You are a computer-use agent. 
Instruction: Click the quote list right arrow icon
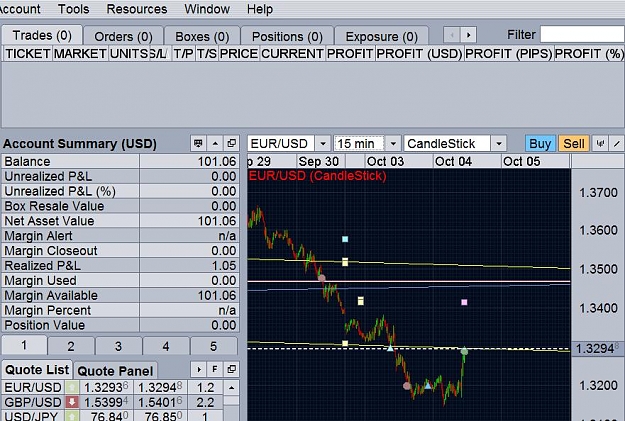click(199, 370)
